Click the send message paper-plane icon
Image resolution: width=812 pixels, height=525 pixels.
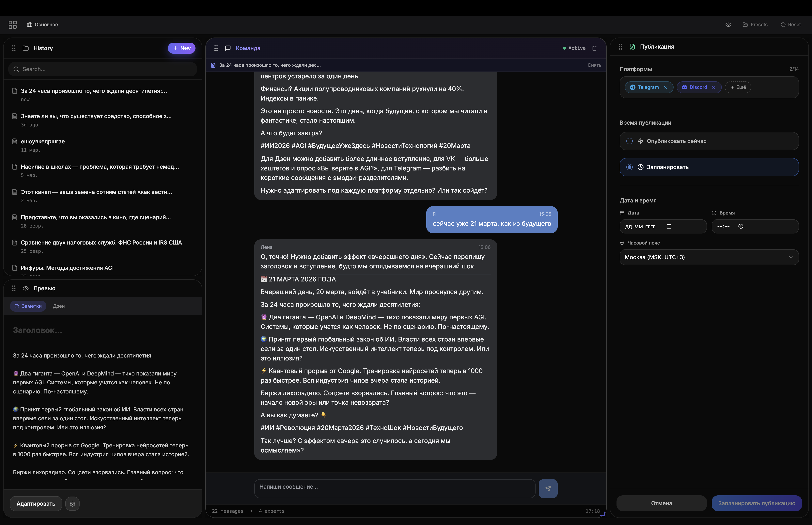[548, 488]
